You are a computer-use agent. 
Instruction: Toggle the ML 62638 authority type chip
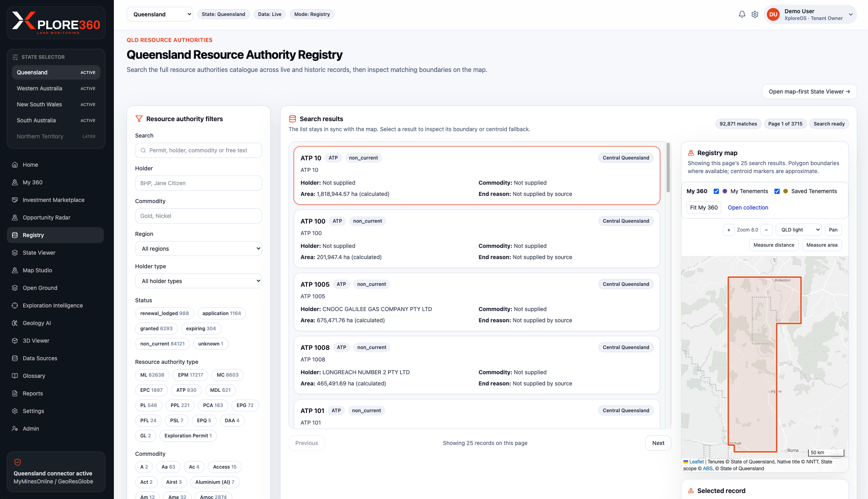pyautogui.click(x=152, y=375)
